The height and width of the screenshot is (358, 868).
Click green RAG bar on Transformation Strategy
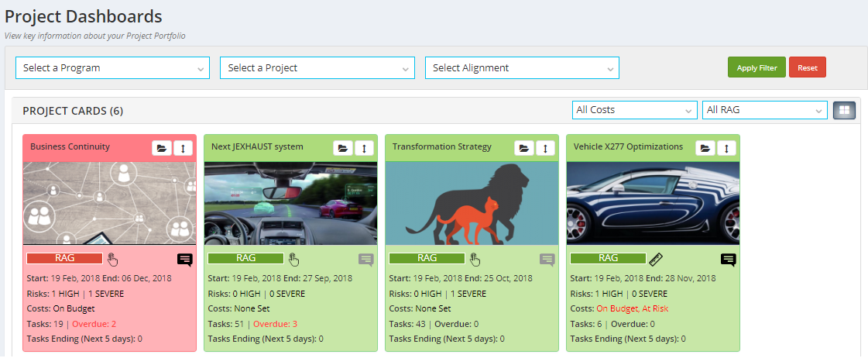click(x=427, y=258)
